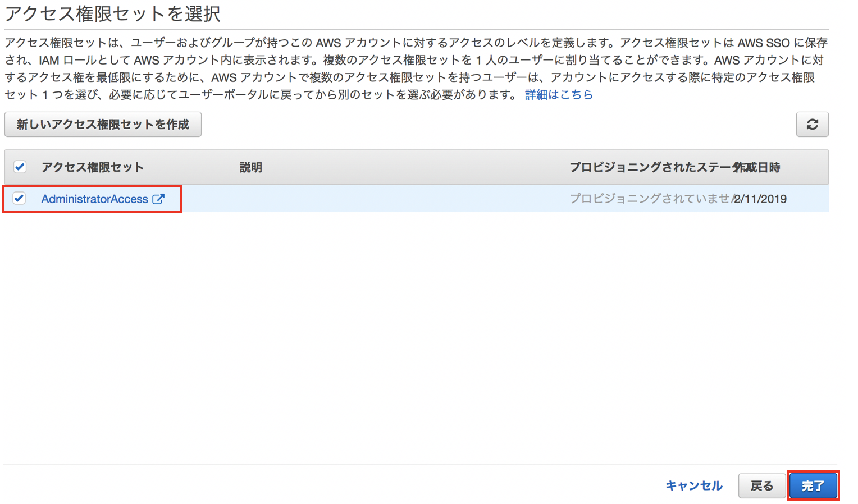Click the キャンセル link
The height and width of the screenshot is (504, 858).
point(694,486)
